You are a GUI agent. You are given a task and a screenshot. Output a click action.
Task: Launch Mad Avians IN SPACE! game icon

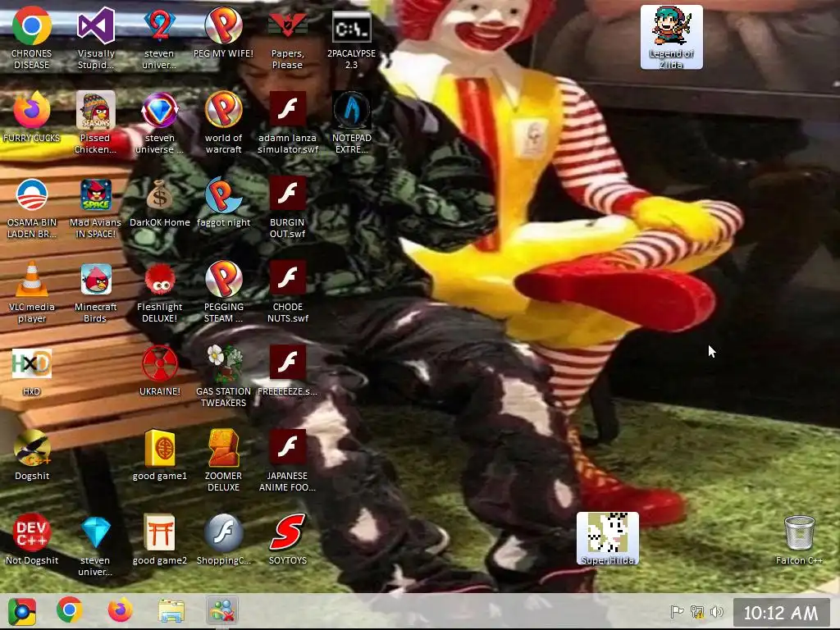click(x=95, y=207)
